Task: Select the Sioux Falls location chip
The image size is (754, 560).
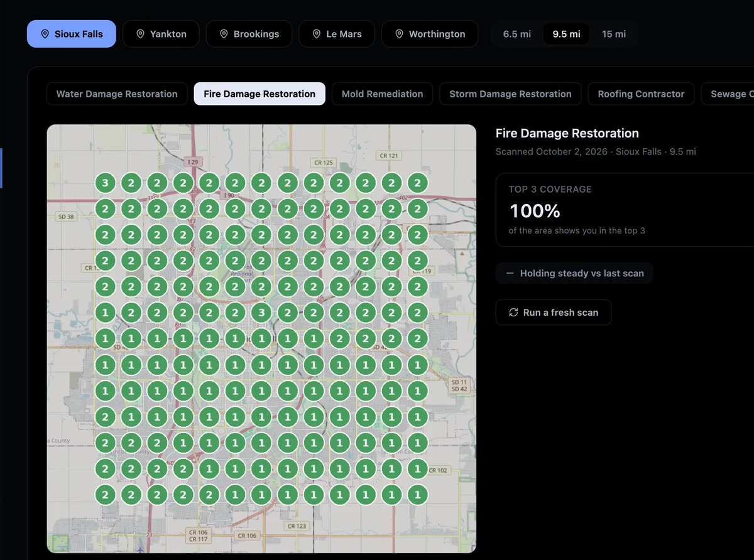Action: [72, 34]
